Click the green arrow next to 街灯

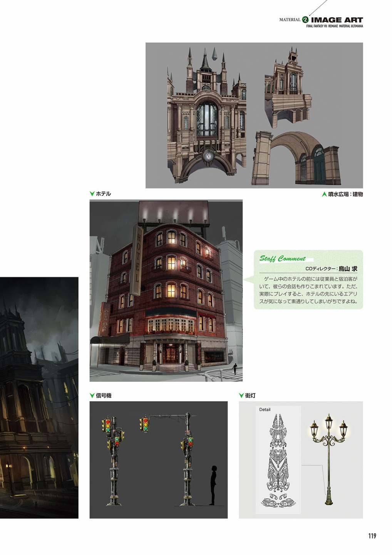[x=241, y=395]
